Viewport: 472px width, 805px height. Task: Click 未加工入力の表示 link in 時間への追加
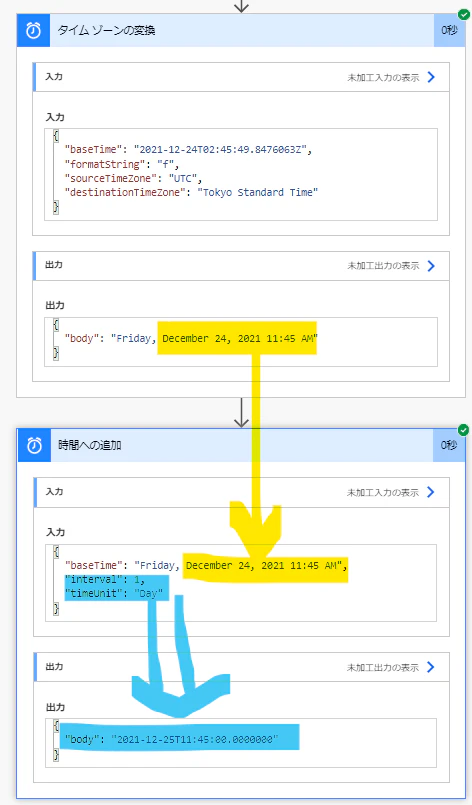tap(383, 492)
